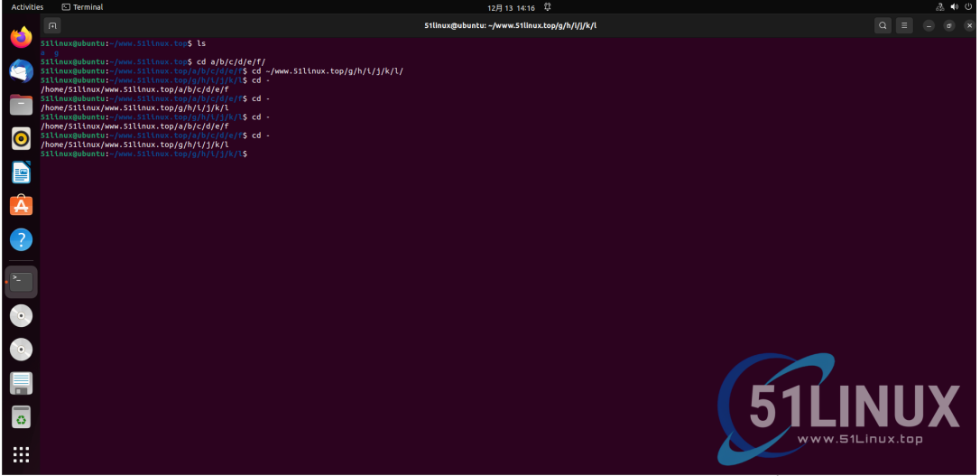Click the 'ls' command line
The image size is (980, 476).
pyautogui.click(x=123, y=43)
